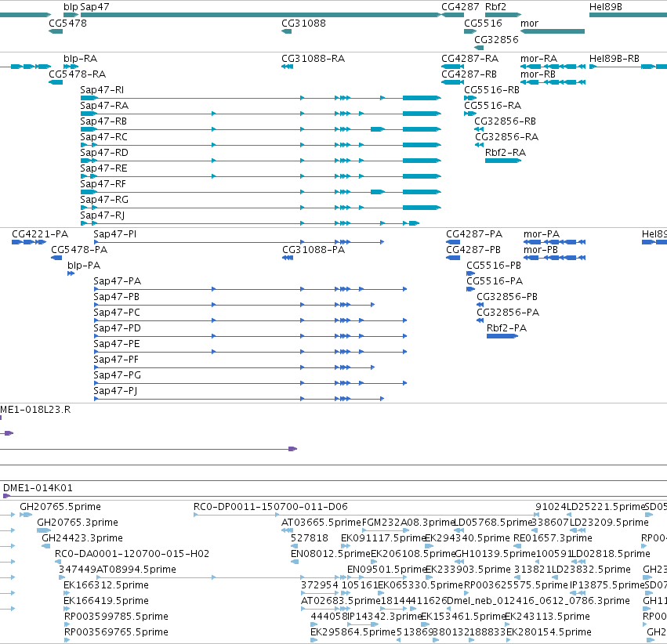Select protein label Sap47-PC
The image size is (667, 644).
click(117, 313)
